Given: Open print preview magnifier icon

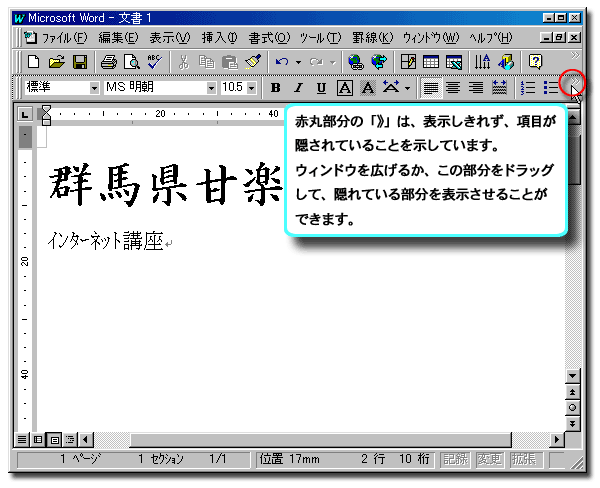Looking at the screenshot, I should coord(132,62).
